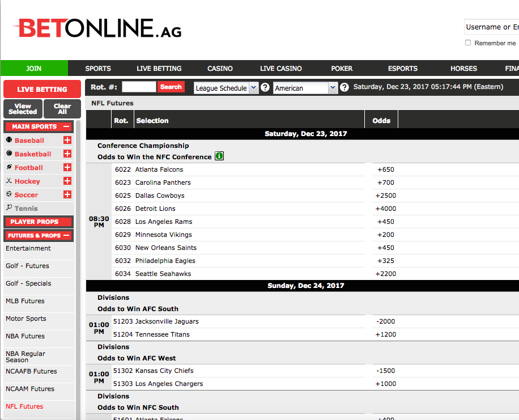
Task: Select Kansas City Chiefs -1500 odds
Action: click(386, 371)
